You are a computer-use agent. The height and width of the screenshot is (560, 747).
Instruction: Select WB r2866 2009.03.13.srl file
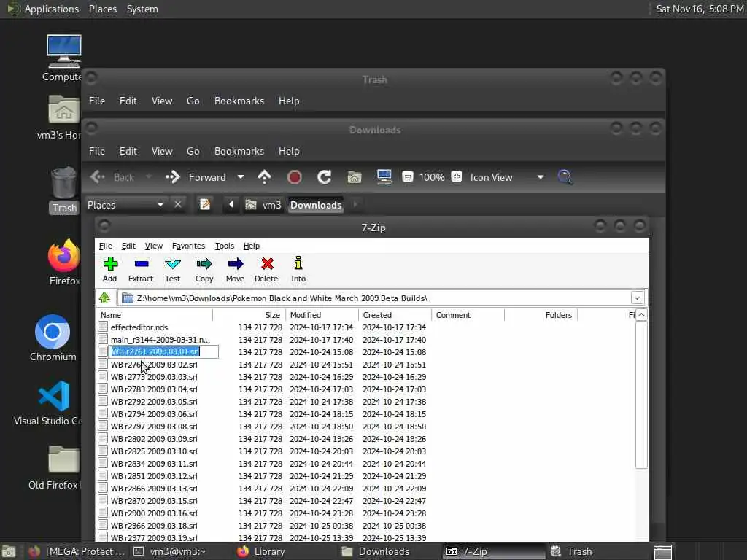[x=154, y=488]
